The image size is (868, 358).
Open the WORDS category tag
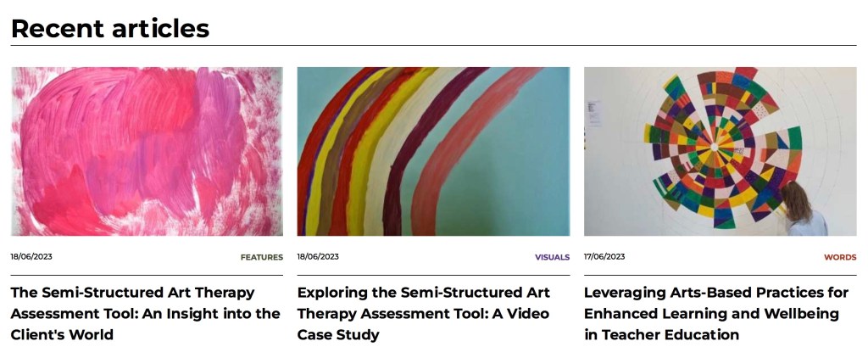(839, 257)
